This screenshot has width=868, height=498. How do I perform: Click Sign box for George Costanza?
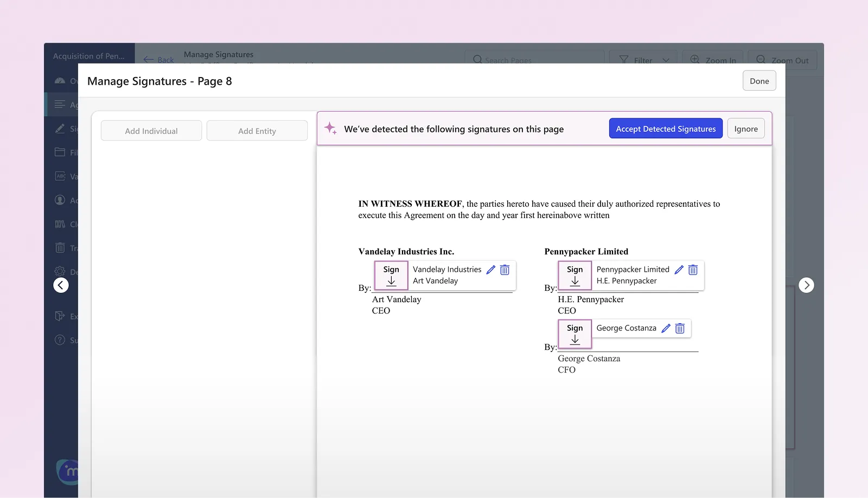click(x=575, y=334)
